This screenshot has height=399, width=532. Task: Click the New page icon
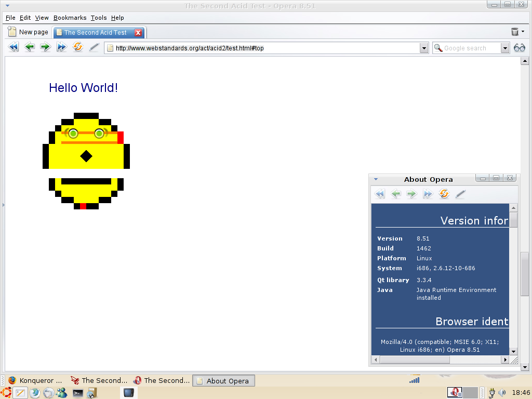(12, 32)
